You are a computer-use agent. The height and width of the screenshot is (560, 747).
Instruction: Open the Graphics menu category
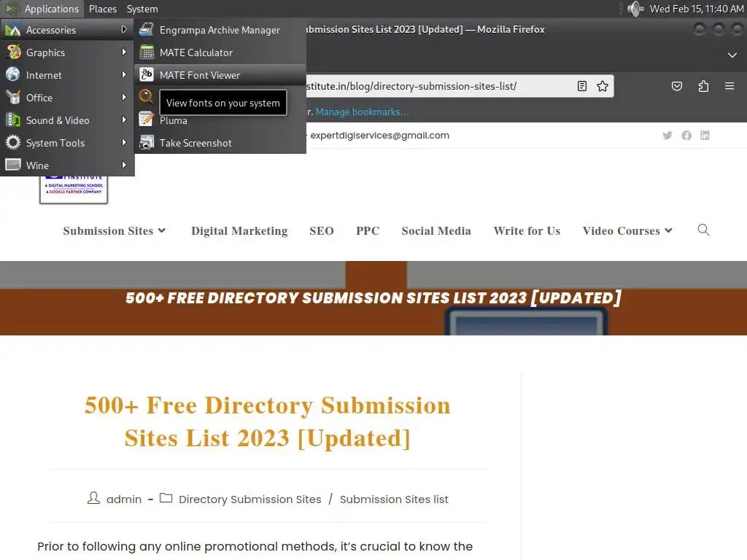click(x=67, y=52)
